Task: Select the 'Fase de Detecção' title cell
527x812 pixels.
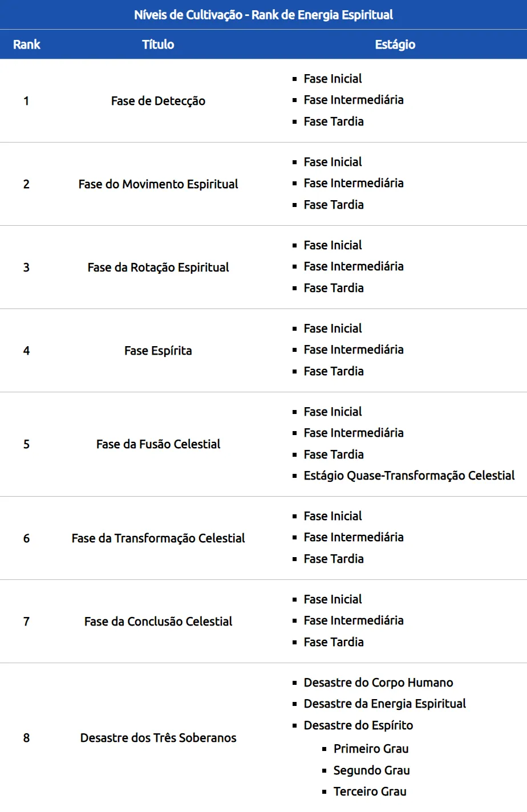Action: click(x=158, y=101)
